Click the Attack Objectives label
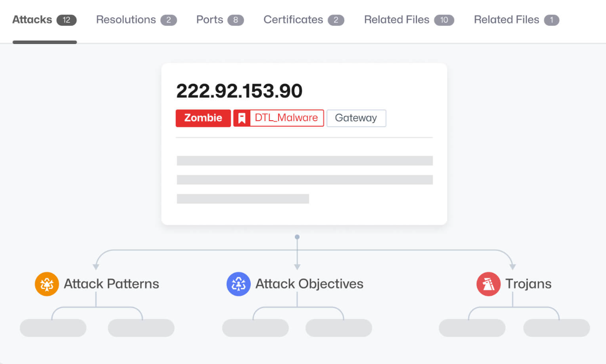Viewport: 606px width, 364px height. click(309, 284)
